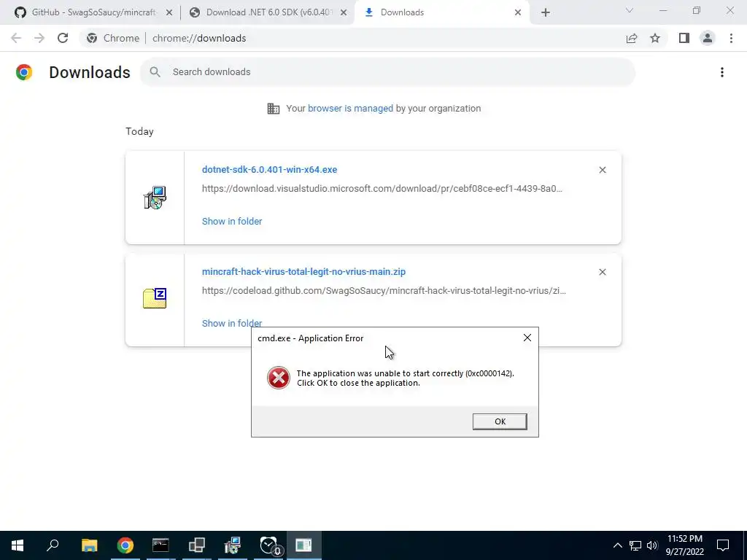Click the Chrome logo beside Downloads

pyautogui.click(x=24, y=72)
